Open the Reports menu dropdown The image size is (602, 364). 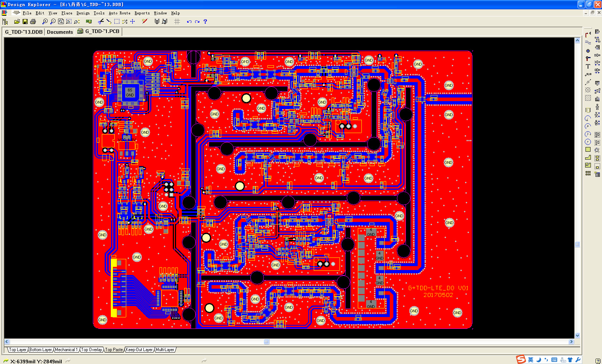pyautogui.click(x=142, y=13)
